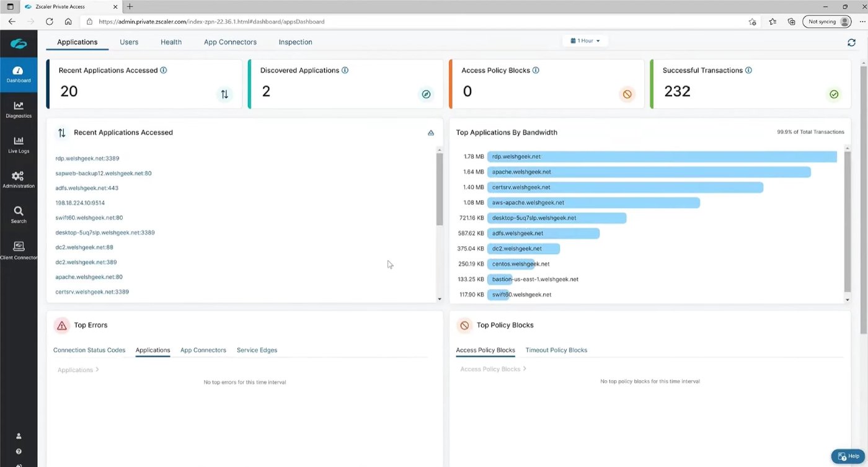868x467 pixels.
Task: Export the Recent Applications Accessed list
Action: click(x=431, y=132)
